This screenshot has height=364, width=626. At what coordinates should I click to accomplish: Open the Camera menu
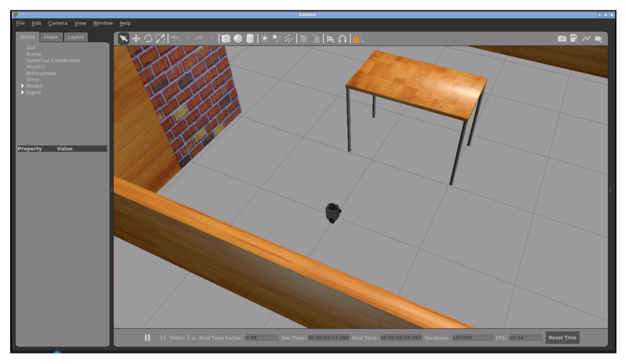pyautogui.click(x=58, y=23)
